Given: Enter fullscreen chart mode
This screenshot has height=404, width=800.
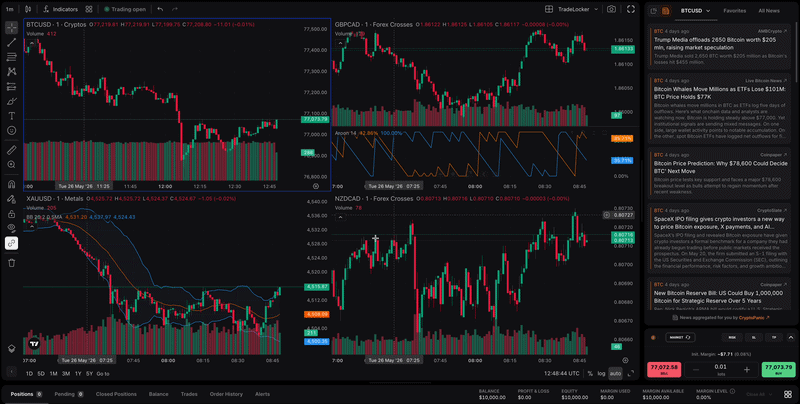Looking at the screenshot, I should click(x=631, y=9).
